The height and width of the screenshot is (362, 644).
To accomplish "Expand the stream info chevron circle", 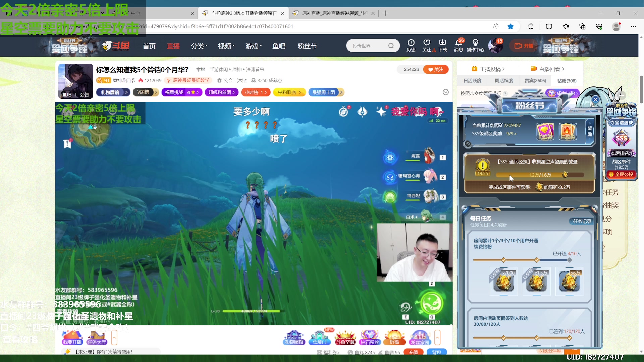I will pyautogui.click(x=446, y=92).
